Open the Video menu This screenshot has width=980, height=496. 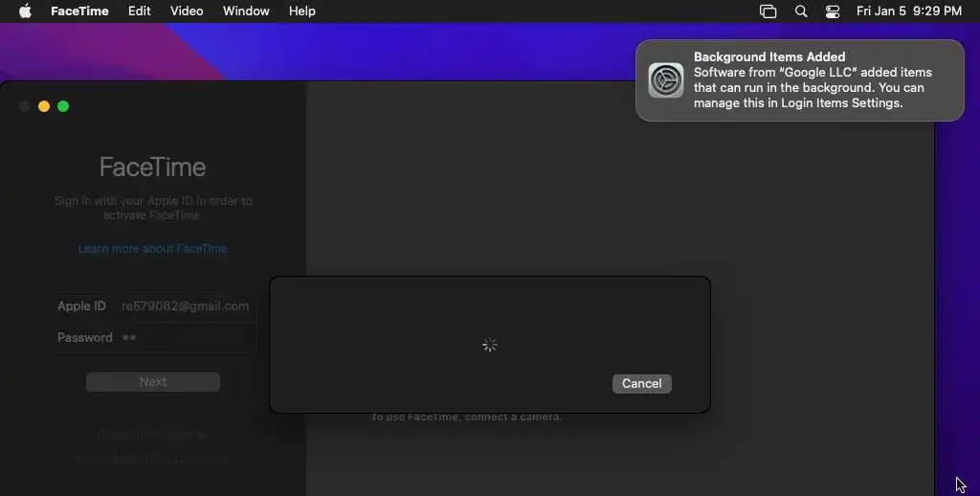point(187,11)
